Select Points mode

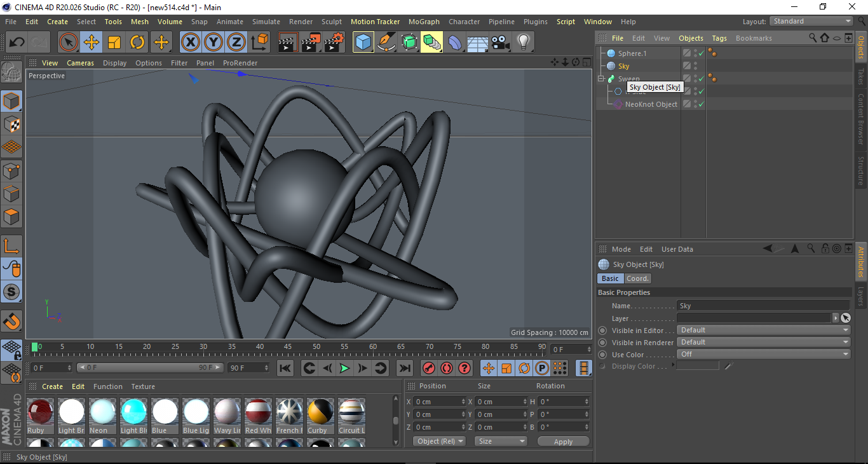coord(11,171)
